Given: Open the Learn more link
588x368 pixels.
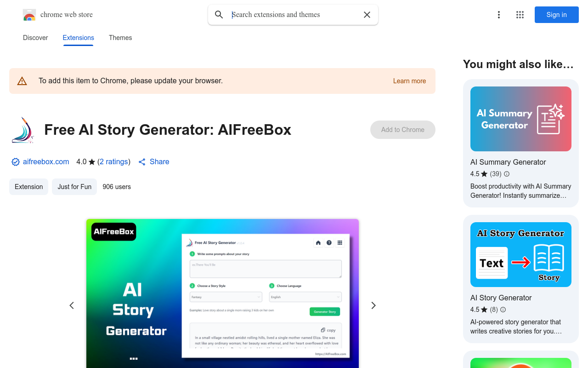Looking at the screenshot, I should 409,81.
